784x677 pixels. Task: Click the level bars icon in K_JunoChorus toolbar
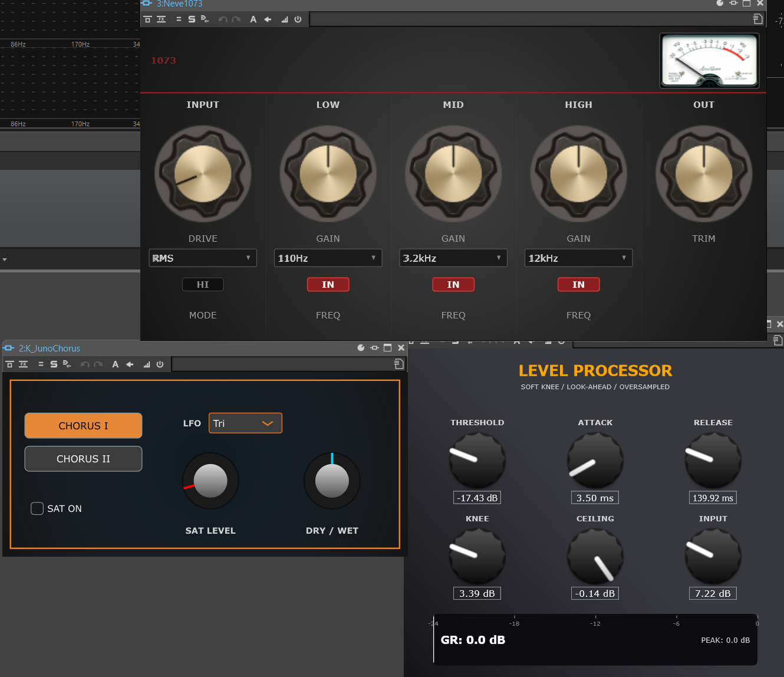147,364
